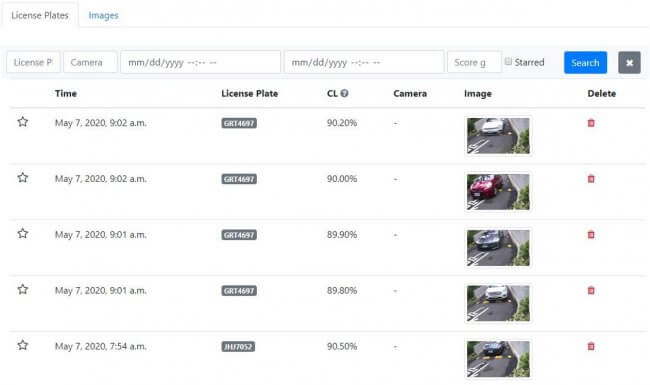This screenshot has width=650, height=385.
Task: Star the 90.20% GRT4697 entry
Action: pyautogui.click(x=23, y=122)
